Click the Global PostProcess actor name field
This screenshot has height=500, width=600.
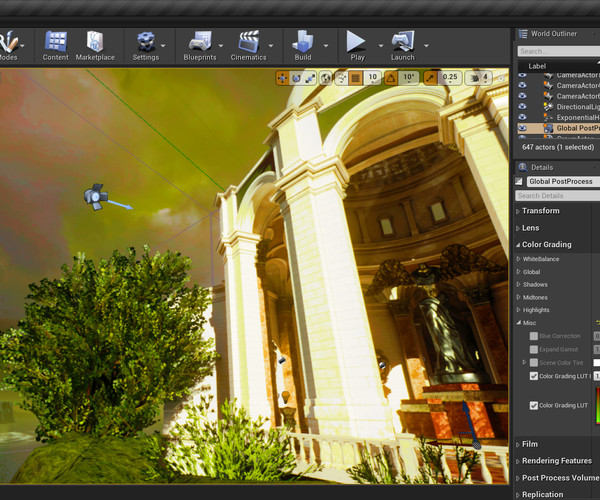(563, 181)
